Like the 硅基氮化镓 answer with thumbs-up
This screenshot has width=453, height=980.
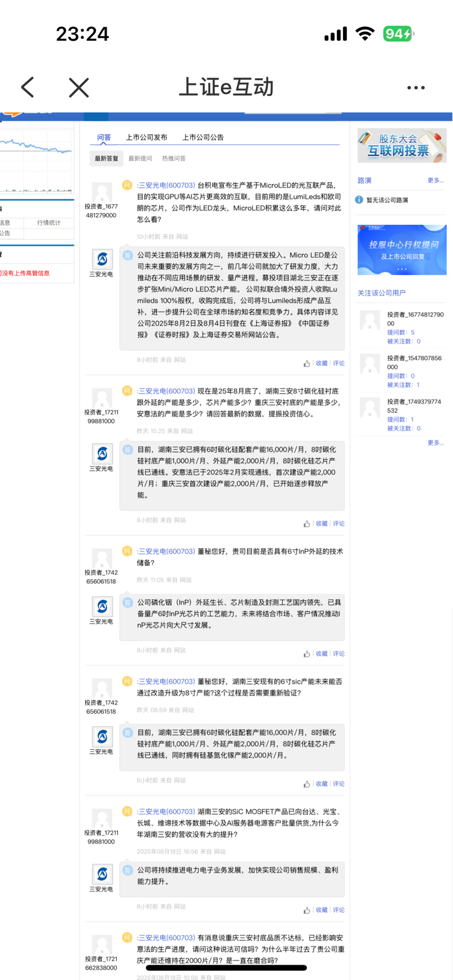coord(307,784)
